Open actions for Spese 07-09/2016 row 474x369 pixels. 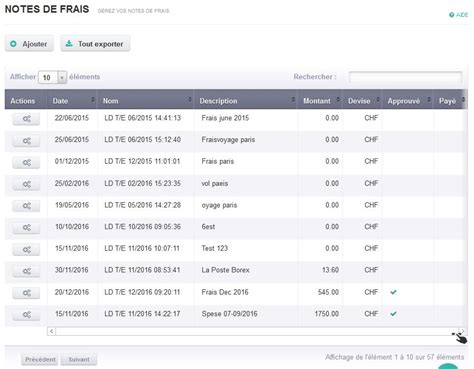(26, 314)
